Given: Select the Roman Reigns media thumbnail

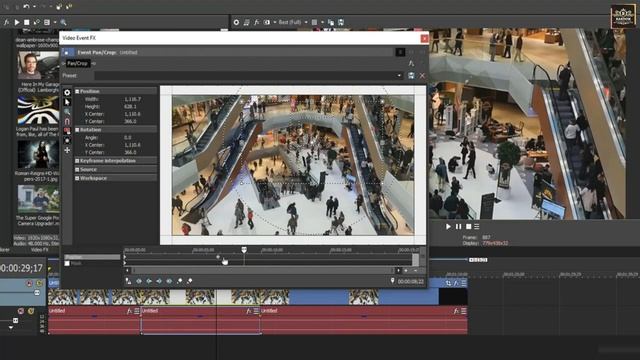Looking at the screenshot, I should (38, 155).
